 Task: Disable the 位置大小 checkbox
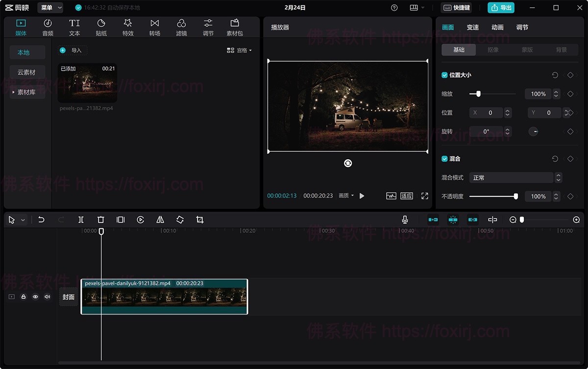444,75
